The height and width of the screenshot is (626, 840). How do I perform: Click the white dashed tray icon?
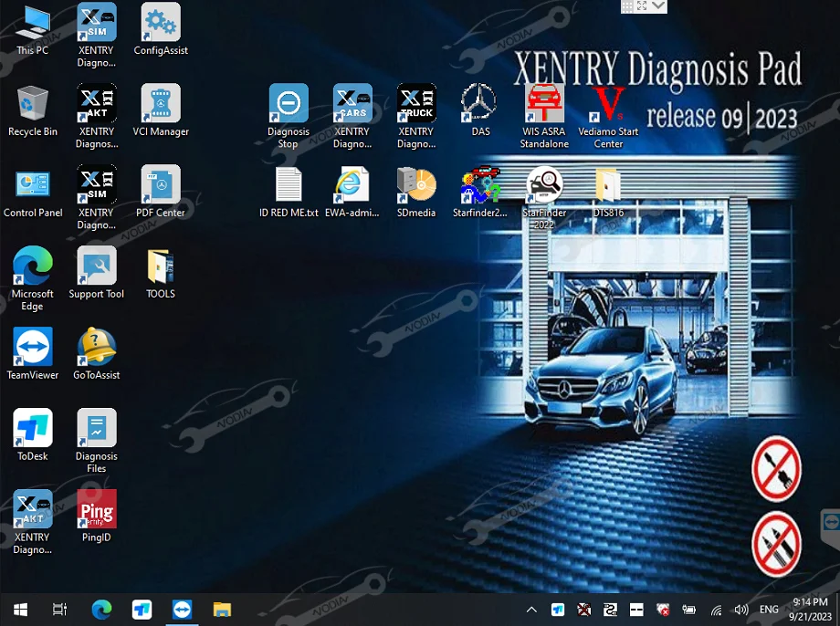[x=636, y=610]
